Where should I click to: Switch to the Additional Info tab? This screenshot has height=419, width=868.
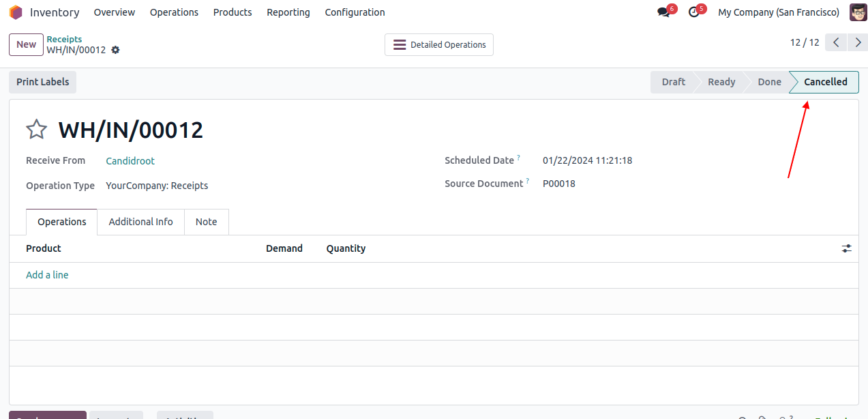[x=140, y=222]
